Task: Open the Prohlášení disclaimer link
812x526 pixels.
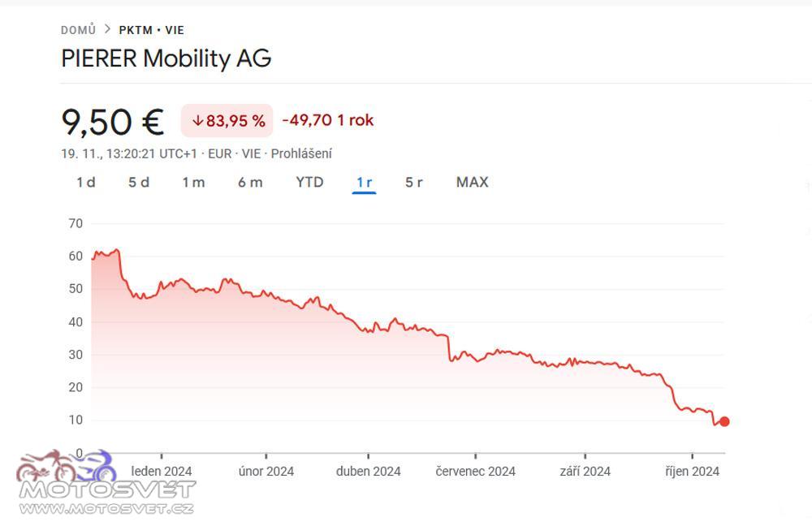Action: point(301,153)
